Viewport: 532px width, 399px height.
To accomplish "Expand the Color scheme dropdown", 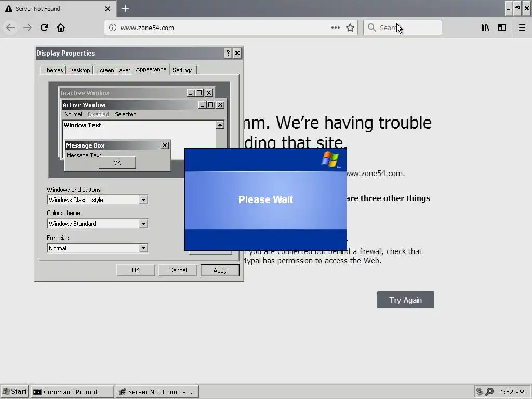I will 143,223.
